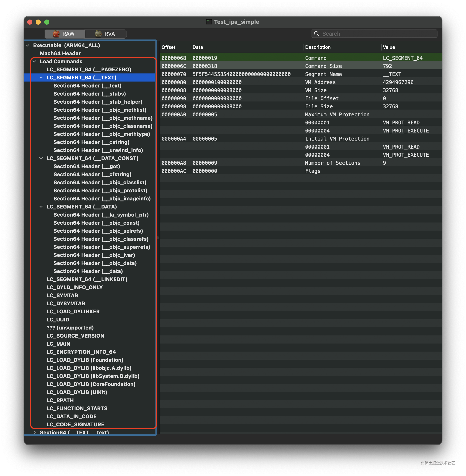Viewport: 466px width, 476px height.
Task: Click the Description column header
Action: [x=318, y=47]
